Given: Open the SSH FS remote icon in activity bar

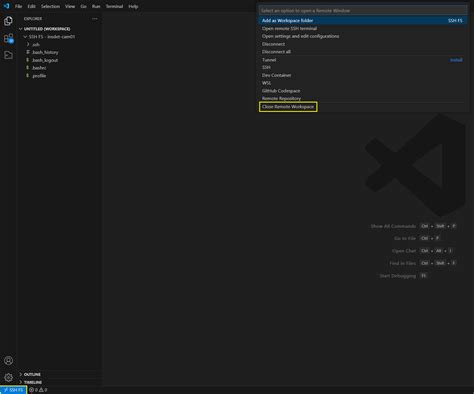Looking at the screenshot, I should coord(8,55).
